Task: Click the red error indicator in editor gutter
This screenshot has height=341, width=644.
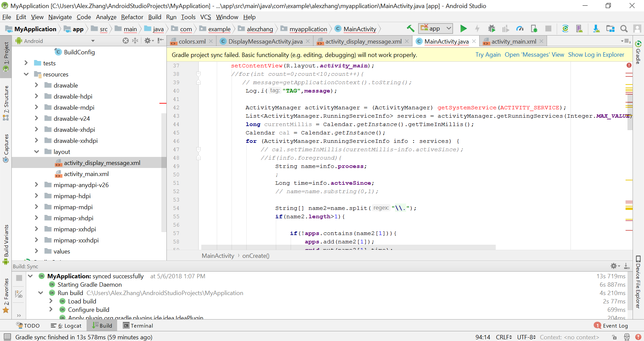Action: click(x=629, y=65)
